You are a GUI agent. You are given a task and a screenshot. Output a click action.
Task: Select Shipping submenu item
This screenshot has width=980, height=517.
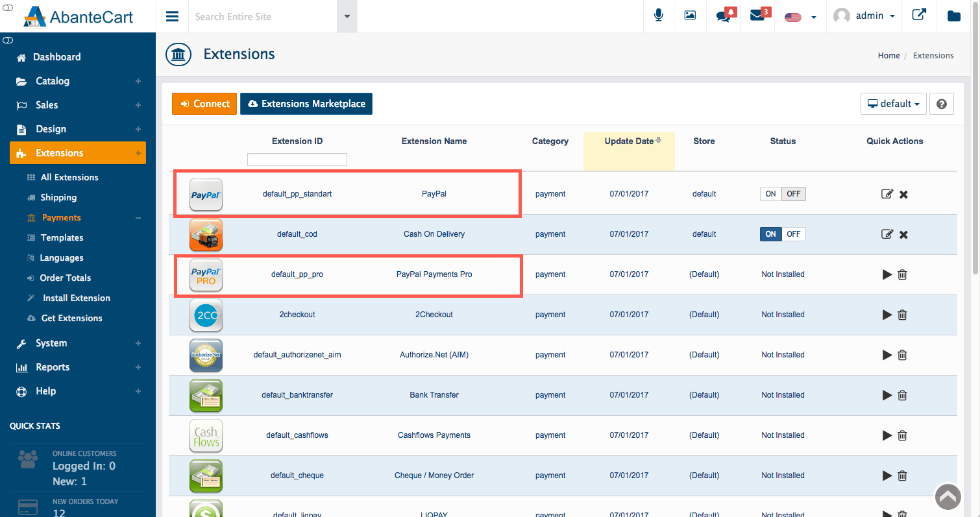tap(58, 197)
